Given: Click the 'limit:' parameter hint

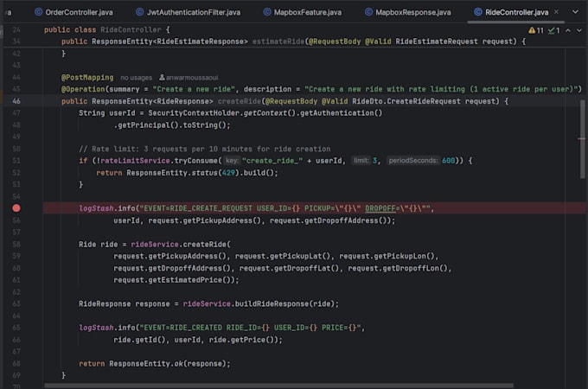Looking at the screenshot, I should 361,161.
